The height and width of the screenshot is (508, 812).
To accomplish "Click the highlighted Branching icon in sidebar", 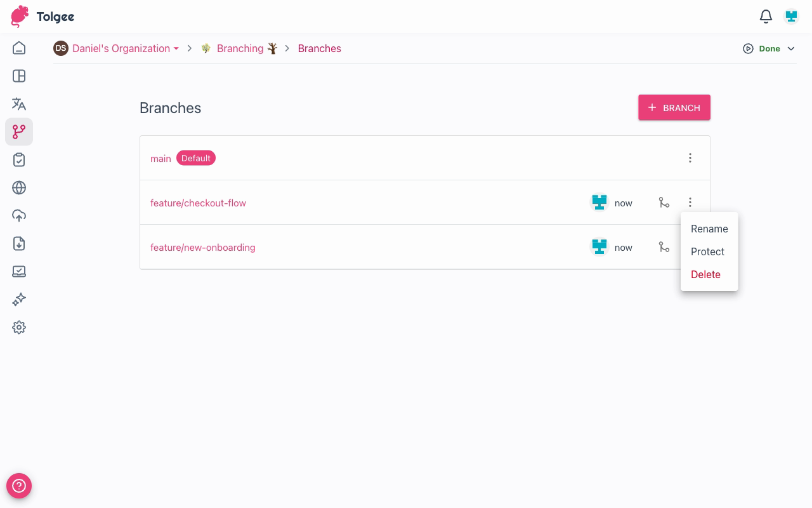I will (x=19, y=132).
